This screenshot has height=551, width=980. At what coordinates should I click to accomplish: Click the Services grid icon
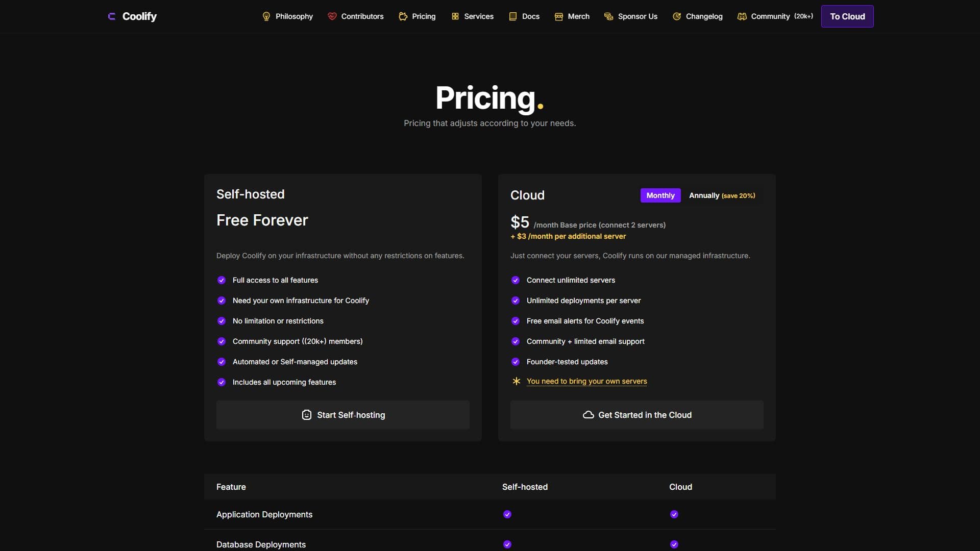click(455, 16)
